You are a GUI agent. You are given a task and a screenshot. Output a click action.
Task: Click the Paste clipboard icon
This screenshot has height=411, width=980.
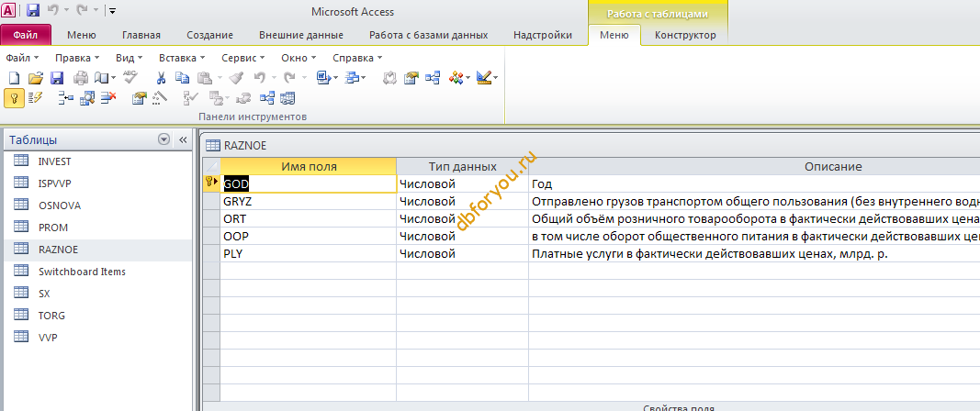pyautogui.click(x=205, y=78)
